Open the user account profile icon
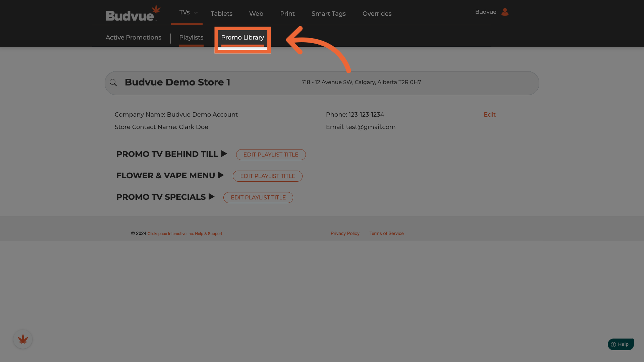 tap(505, 12)
